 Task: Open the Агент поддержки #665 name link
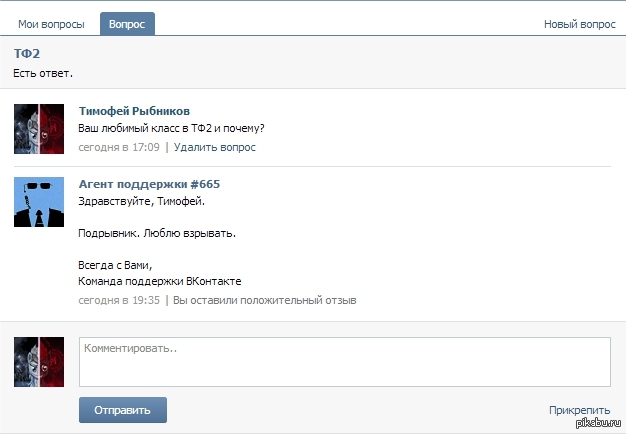pyautogui.click(x=149, y=184)
